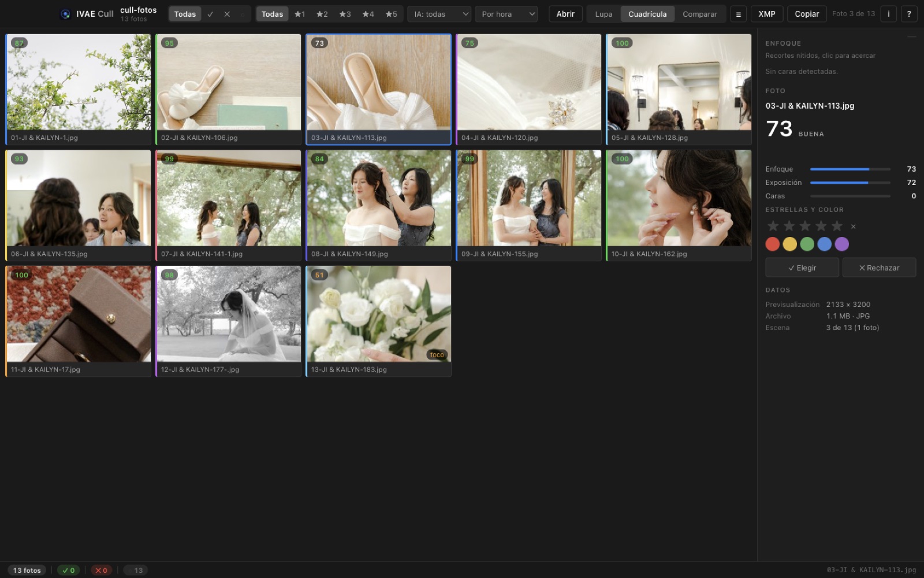
Task: Set rating to three stars in the panel
Action: (805, 226)
